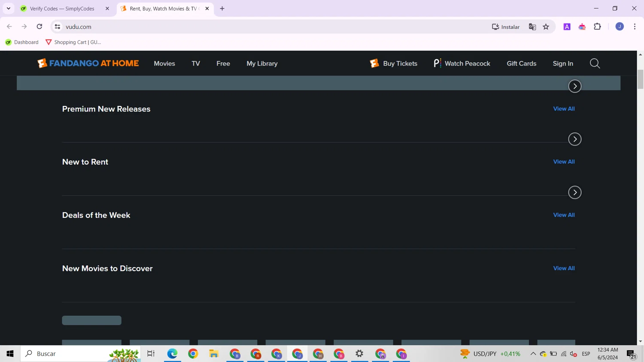644x362 pixels.
Task: Click the New Movies to Discover heading
Action: point(107,268)
